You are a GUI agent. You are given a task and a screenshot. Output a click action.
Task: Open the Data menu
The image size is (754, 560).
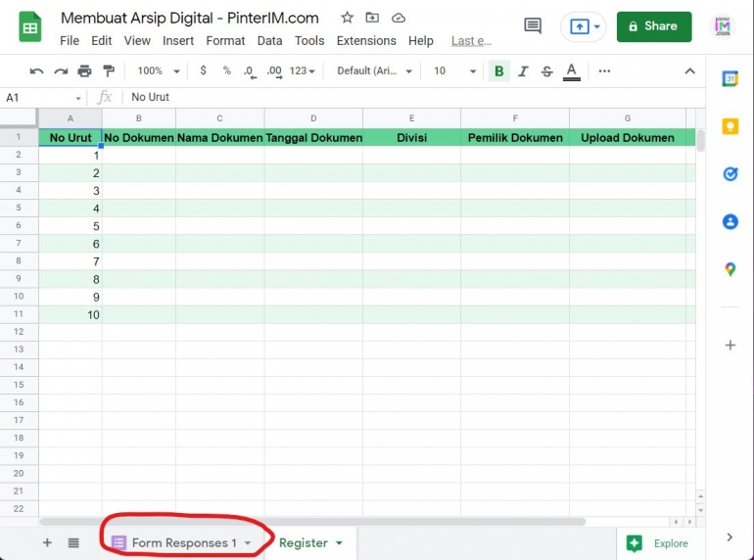point(269,41)
